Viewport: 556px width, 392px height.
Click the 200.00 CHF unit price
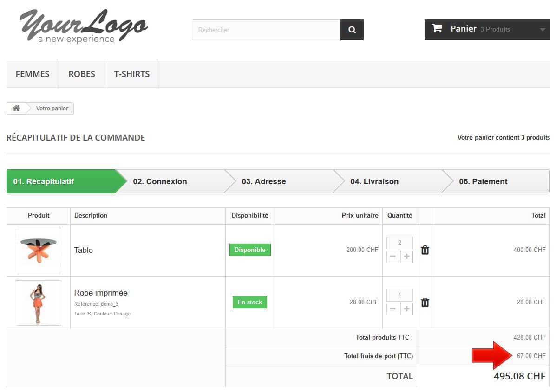(x=362, y=250)
